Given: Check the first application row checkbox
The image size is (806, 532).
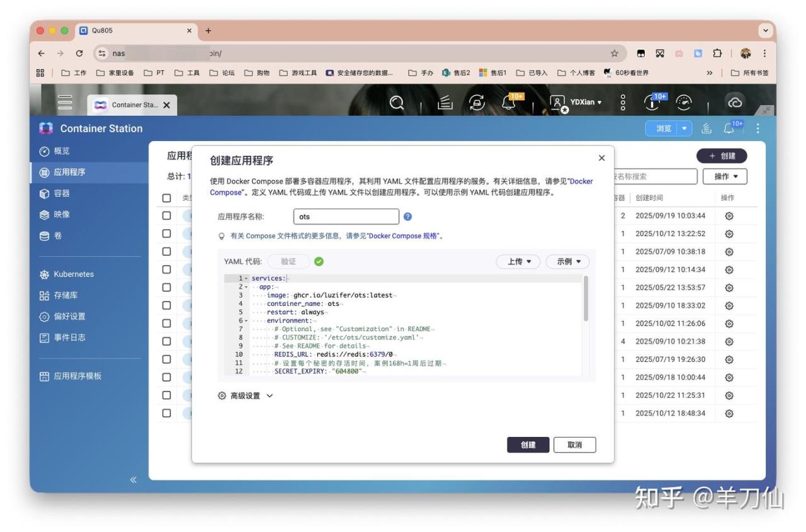Looking at the screenshot, I should point(167,215).
